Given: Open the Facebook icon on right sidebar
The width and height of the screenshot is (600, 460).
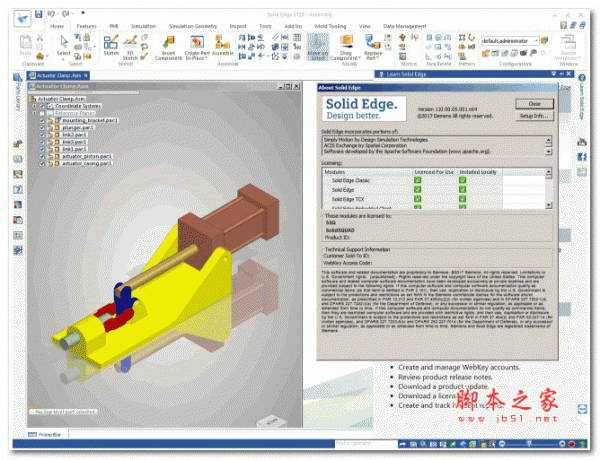Looking at the screenshot, I should click(582, 157).
